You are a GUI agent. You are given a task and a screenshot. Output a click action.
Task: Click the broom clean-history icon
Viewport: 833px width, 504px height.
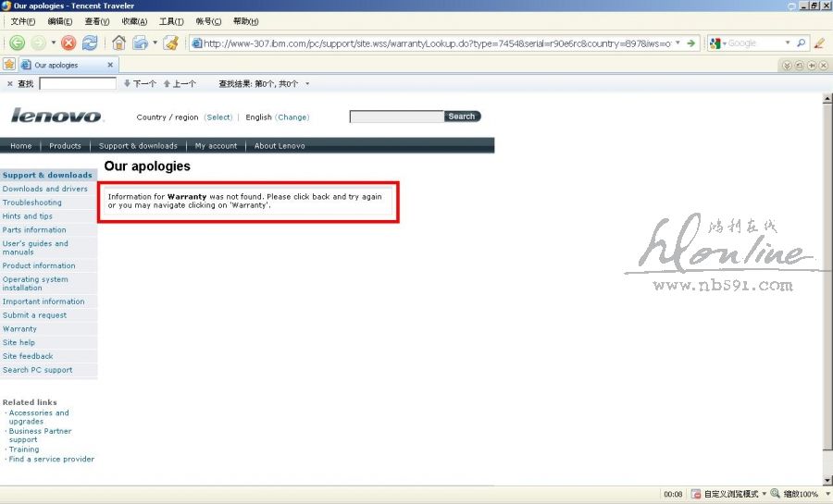(171, 43)
